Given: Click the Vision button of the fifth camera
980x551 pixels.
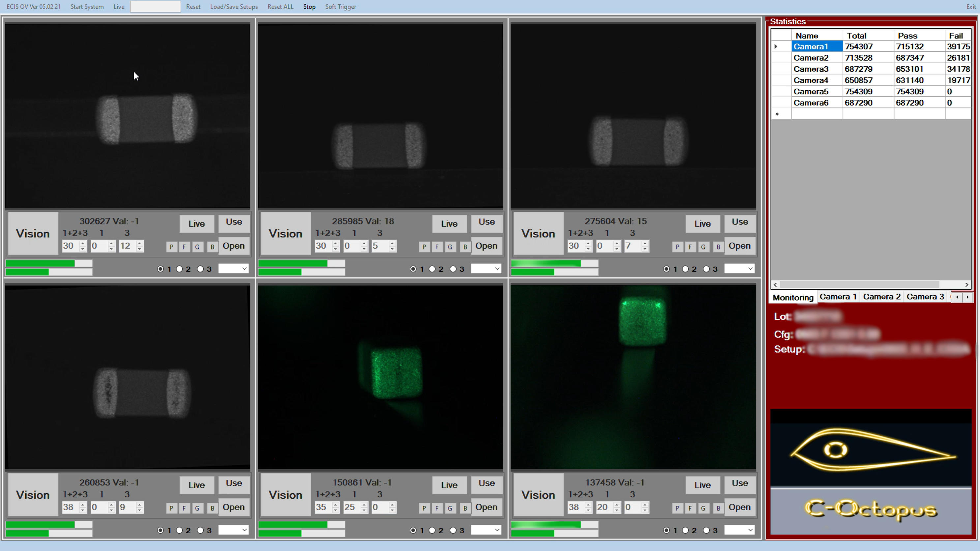Looking at the screenshot, I should point(285,495).
